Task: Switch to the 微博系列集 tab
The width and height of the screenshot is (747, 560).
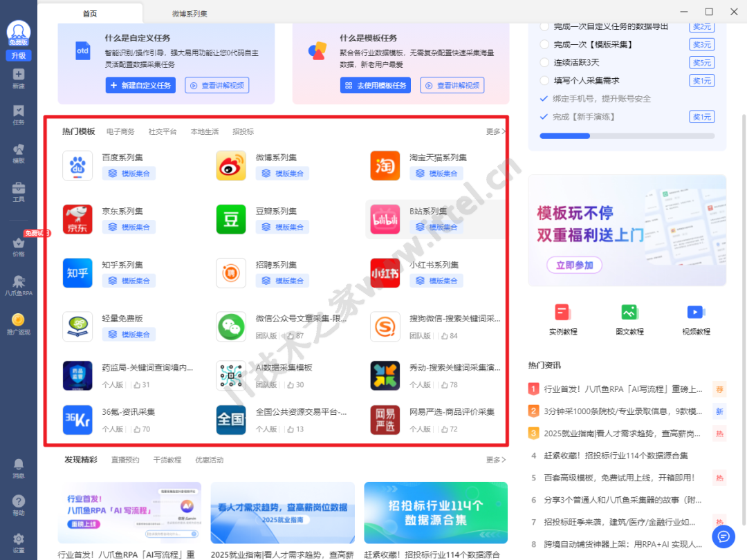Action: pos(190,13)
